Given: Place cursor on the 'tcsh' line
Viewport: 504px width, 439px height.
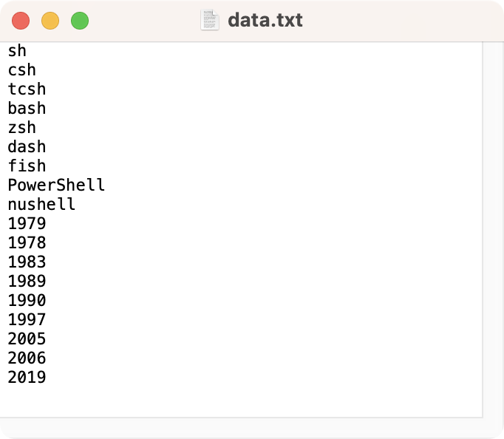Looking at the screenshot, I should pos(27,89).
